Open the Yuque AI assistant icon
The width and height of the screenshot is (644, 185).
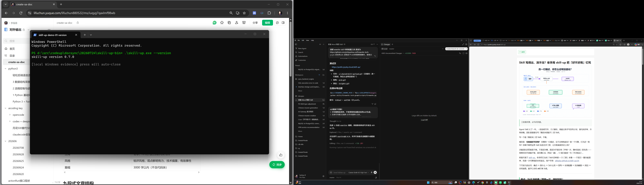[214, 23]
